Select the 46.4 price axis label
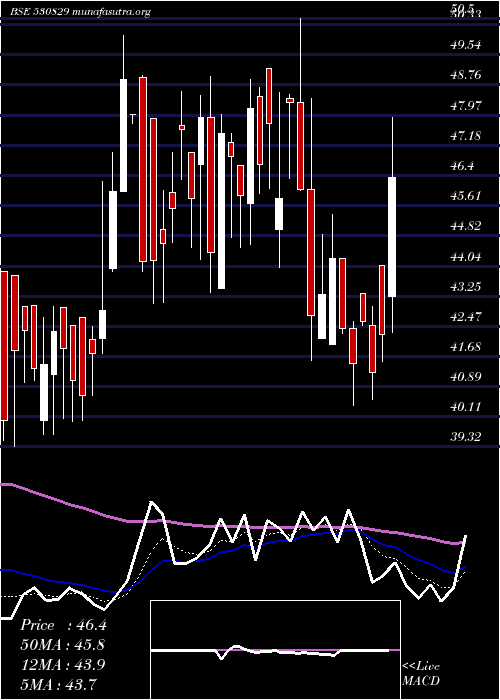This screenshot has width=500, height=700. (462, 166)
